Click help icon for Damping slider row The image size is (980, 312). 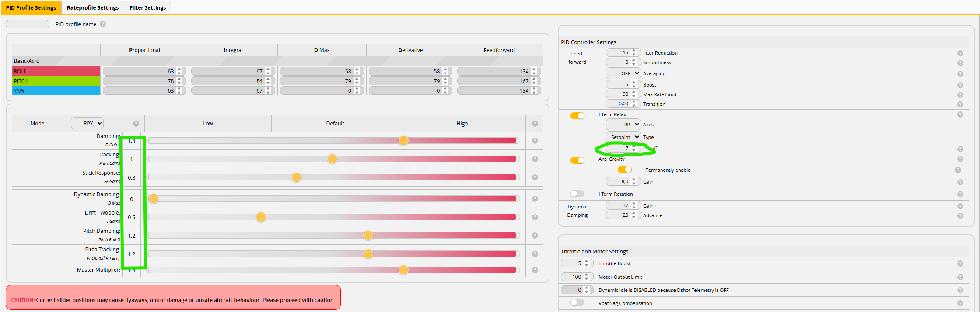535,141
